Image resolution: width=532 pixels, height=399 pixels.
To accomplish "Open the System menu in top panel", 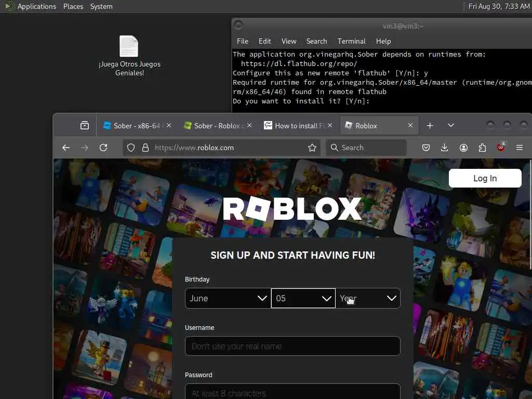I will [101, 6].
